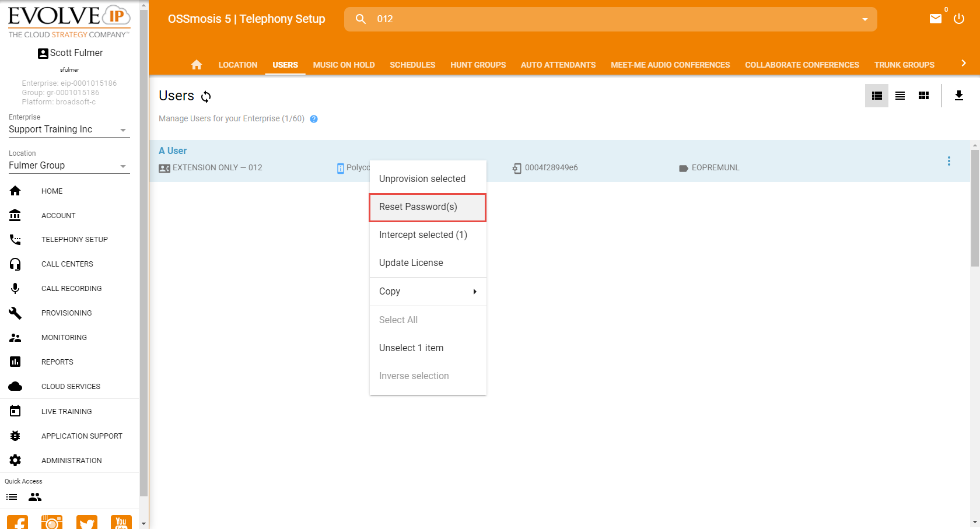
Task: Click the vertical scrollbar in users list
Action: click(x=975, y=208)
